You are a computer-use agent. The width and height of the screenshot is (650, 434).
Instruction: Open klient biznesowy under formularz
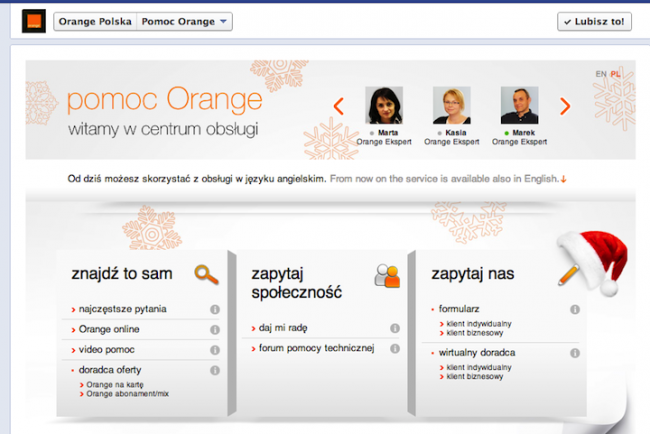(475, 333)
